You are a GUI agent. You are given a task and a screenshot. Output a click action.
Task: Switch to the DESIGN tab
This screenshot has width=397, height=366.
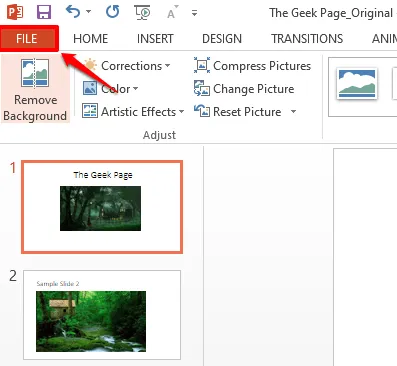222,39
